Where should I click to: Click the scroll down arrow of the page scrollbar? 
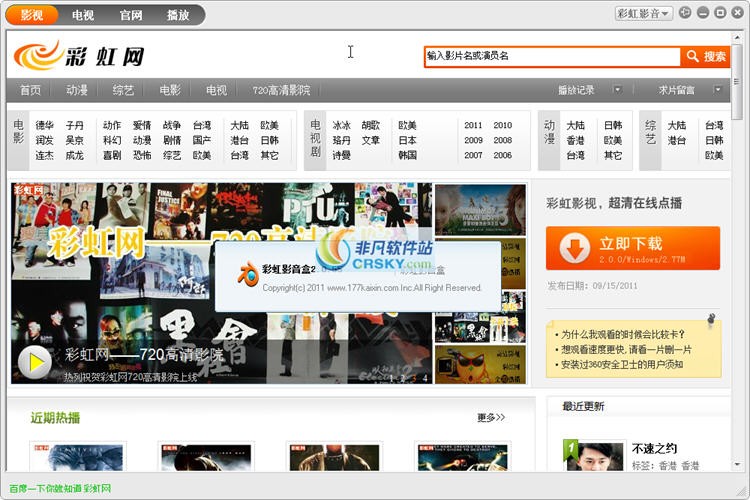pyautogui.click(x=737, y=465)
